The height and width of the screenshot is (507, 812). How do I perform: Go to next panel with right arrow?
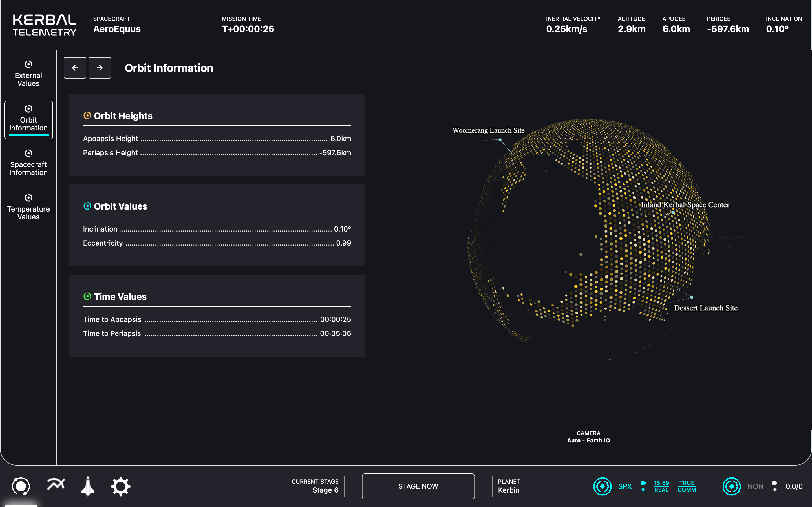100,68
